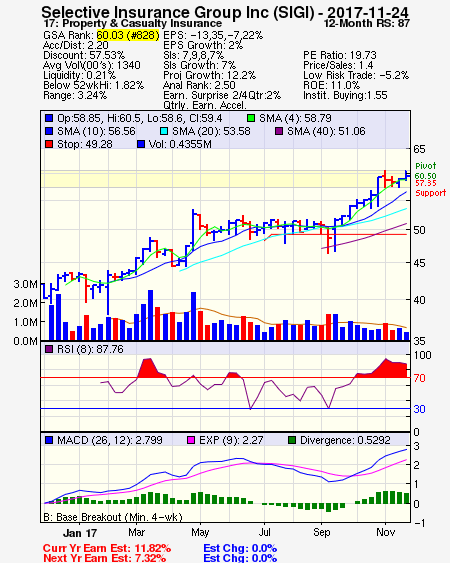Click the Acc/Dist: 2.20 value
This screenshot has height=563, width=450.
tap(76, 45)
